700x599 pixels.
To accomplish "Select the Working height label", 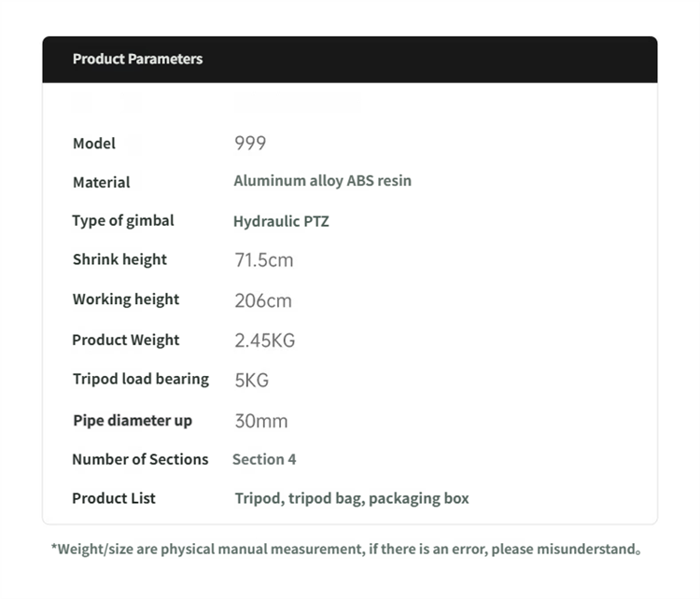I will 126,299.
